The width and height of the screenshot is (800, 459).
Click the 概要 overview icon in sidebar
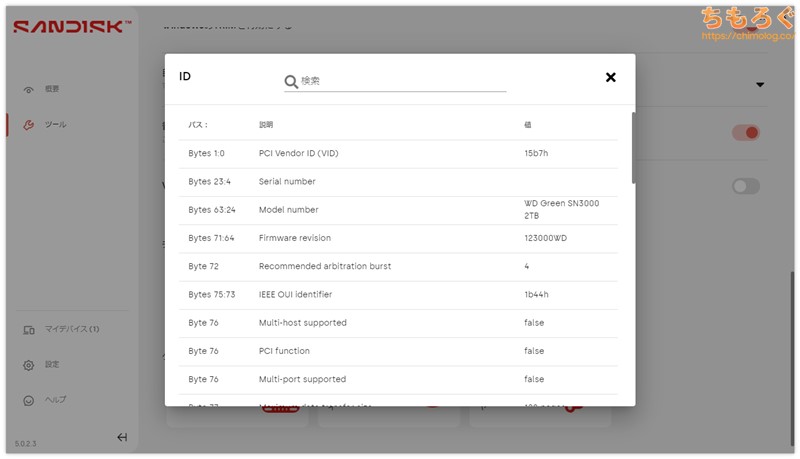28,90
